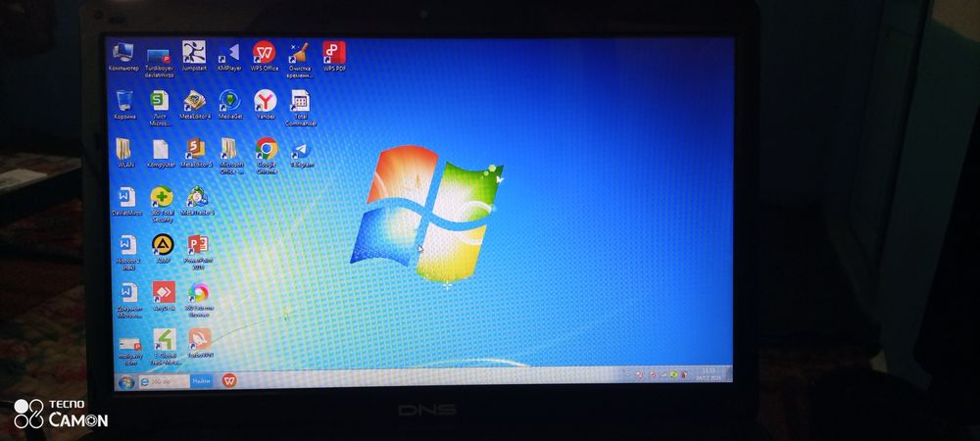Click the green tray icon in the taskbar
This screenshot has width=980, height=441.
(674, 374)
